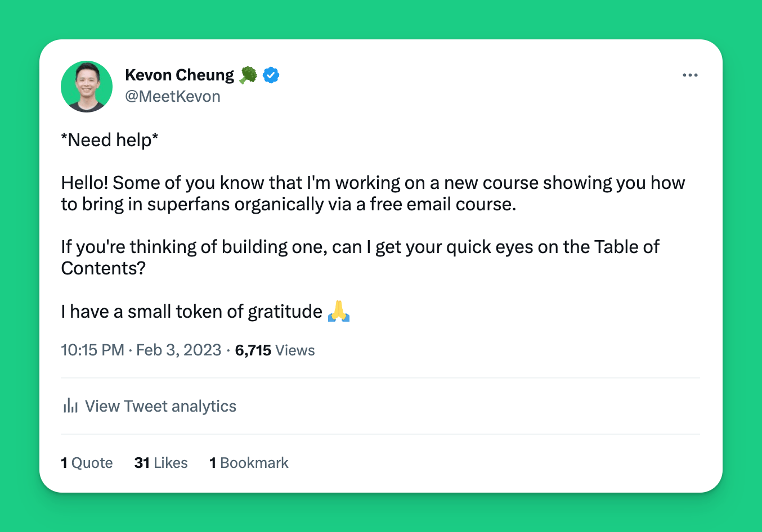The width and height of the screenshot is (762, 532).
Task: Click the "*Need help*" text line
Action: pyautogui.click(x=110, y=140)
